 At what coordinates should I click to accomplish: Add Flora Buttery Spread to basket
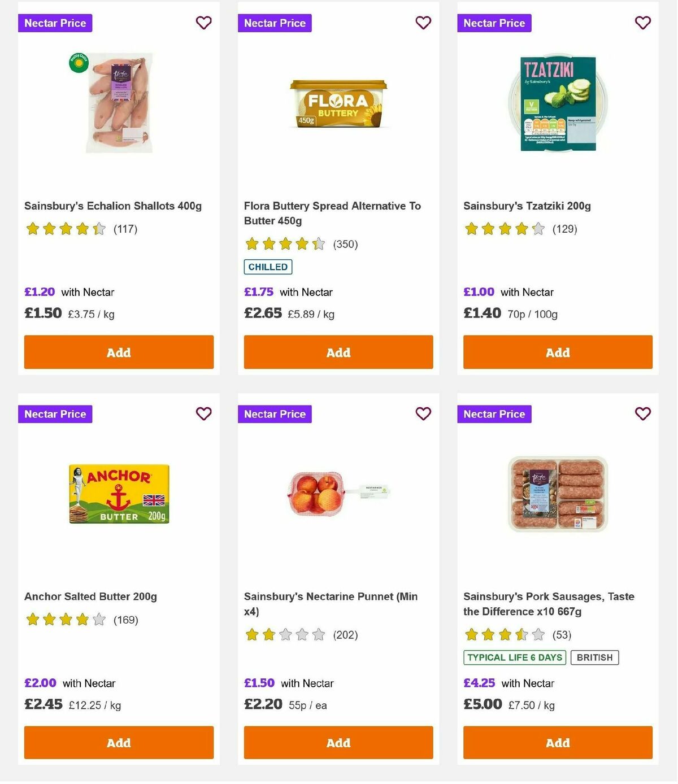(338, 352)
